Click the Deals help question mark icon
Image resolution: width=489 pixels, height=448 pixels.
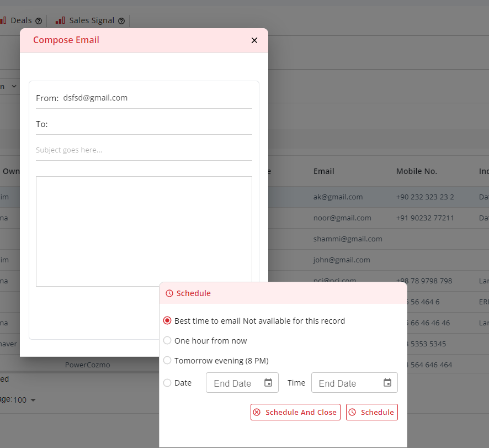(x=39, y=21)
